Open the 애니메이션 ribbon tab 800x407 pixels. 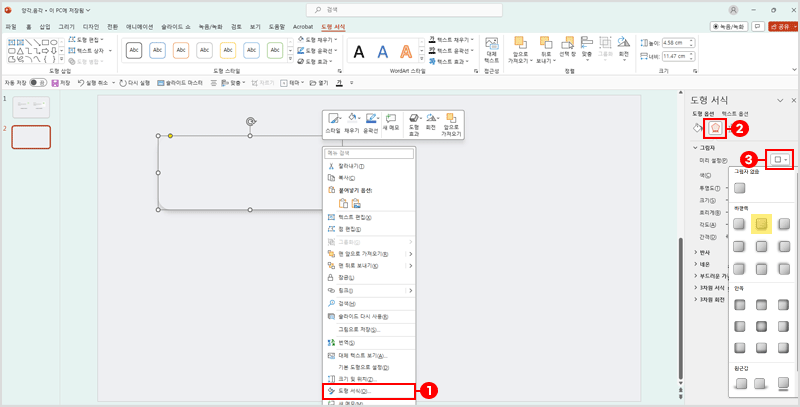point(139,27)
